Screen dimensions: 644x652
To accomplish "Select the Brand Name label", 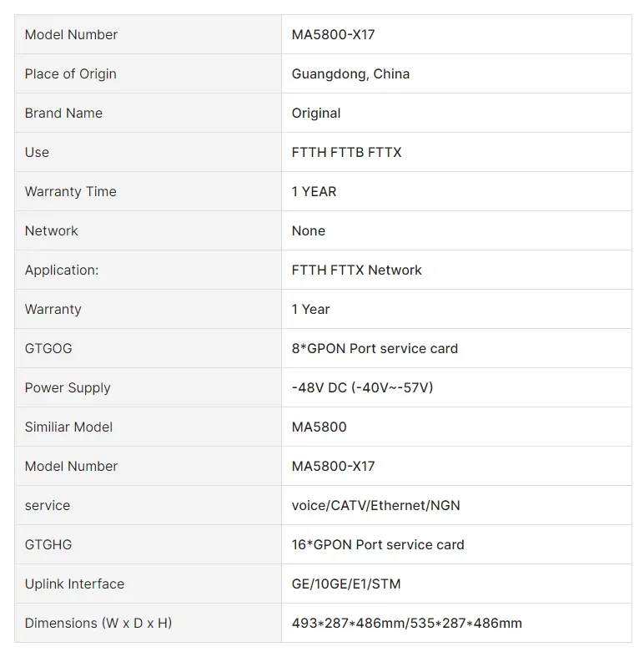I will [x=63, y=113].
